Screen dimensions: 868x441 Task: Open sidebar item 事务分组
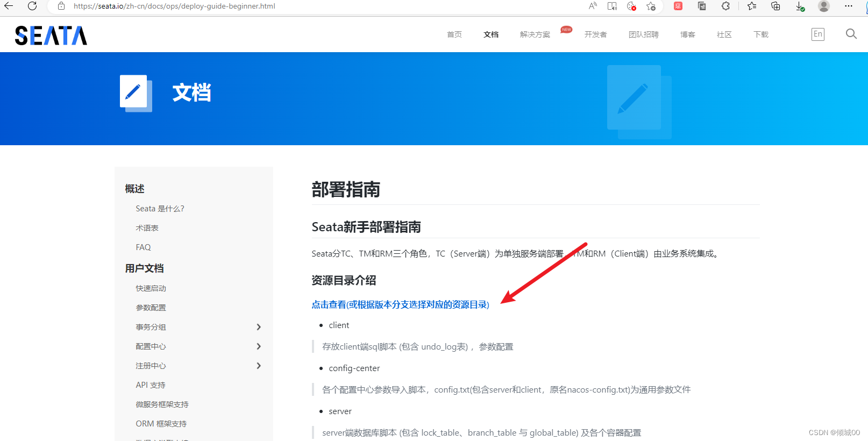151,327
